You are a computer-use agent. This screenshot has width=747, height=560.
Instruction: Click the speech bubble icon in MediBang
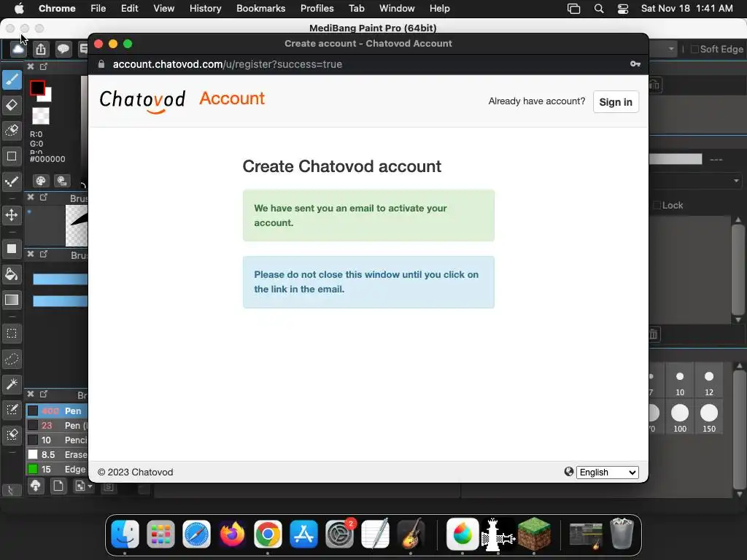pos(63,49)
